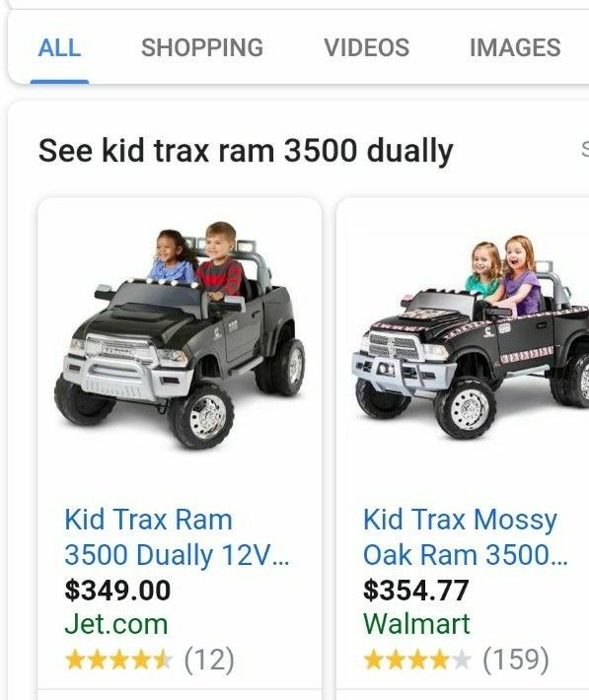Select the VIDEOS tab
Screen dimensions: 589x700
[366, 47]
